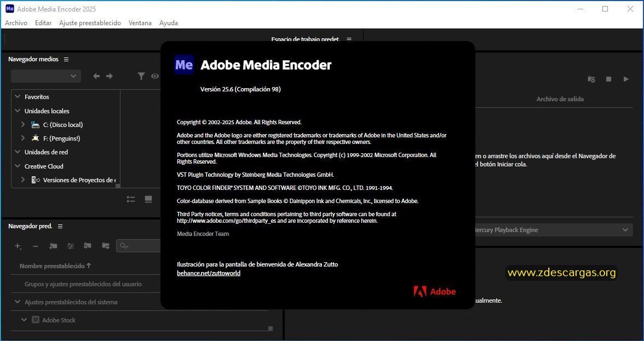Click the preset search field

(140, 246)
